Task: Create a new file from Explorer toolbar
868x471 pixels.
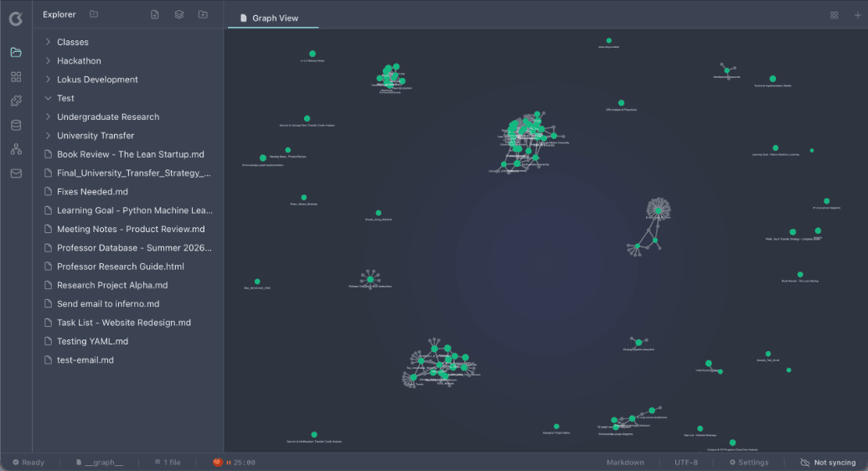Action: (155, 14)
